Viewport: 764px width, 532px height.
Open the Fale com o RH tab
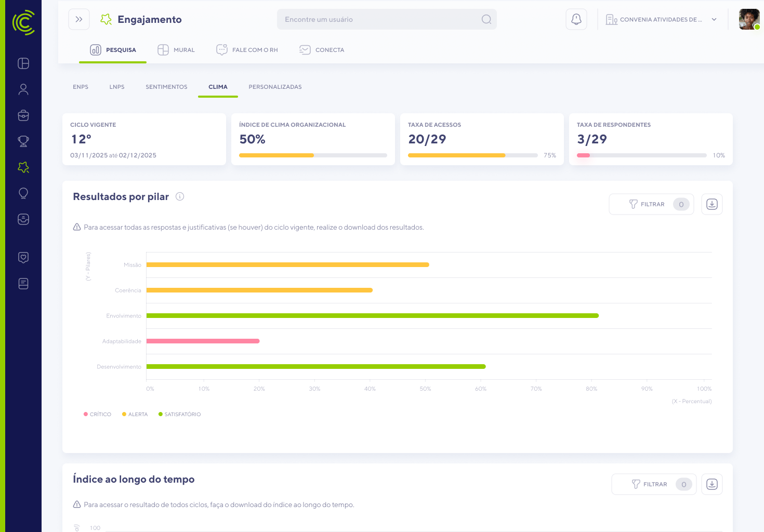point(247,50)
